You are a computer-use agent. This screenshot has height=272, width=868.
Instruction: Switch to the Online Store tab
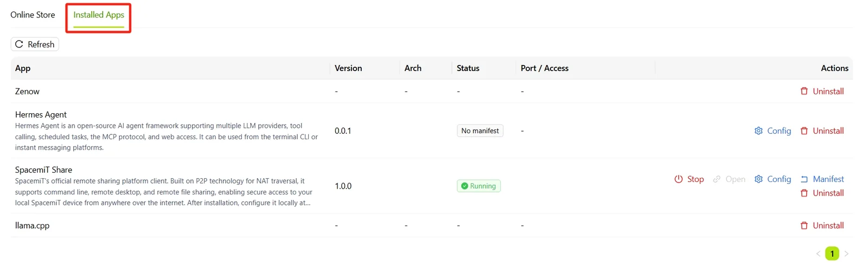(33, 15)
